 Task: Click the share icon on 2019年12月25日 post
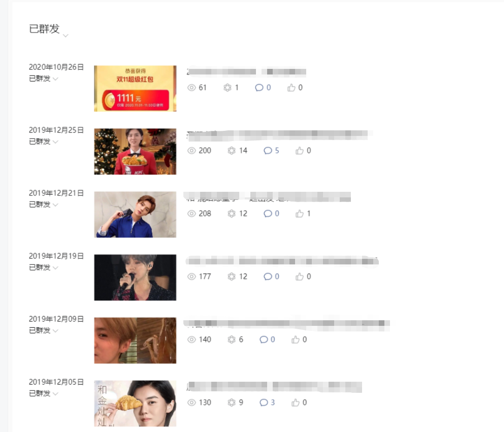click(x=231, y=151)
